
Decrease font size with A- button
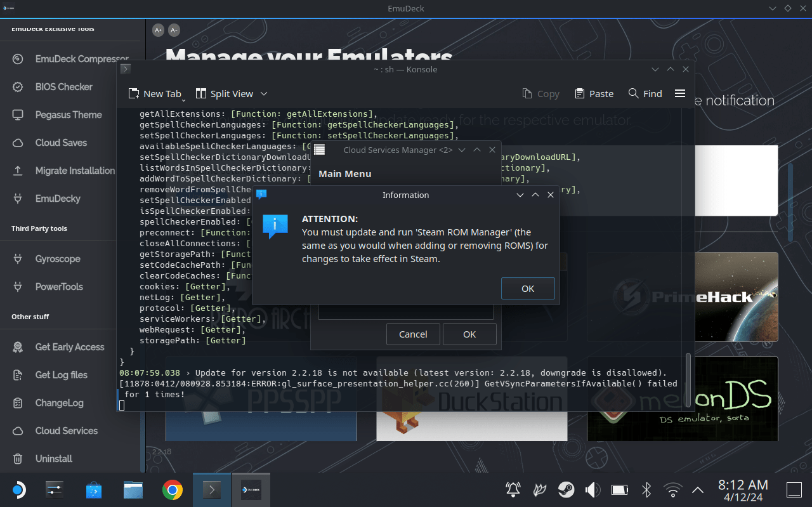[x=174, y=30]
